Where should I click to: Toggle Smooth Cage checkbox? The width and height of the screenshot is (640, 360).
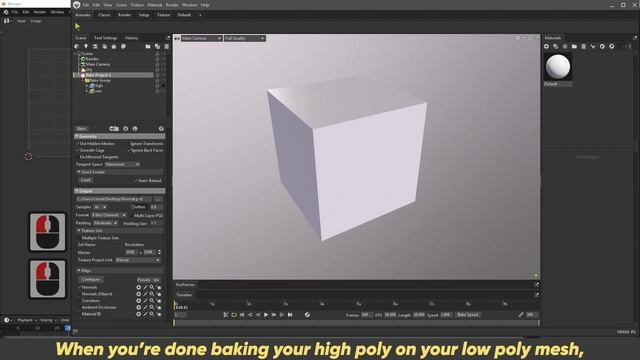[x=77, y=150]
